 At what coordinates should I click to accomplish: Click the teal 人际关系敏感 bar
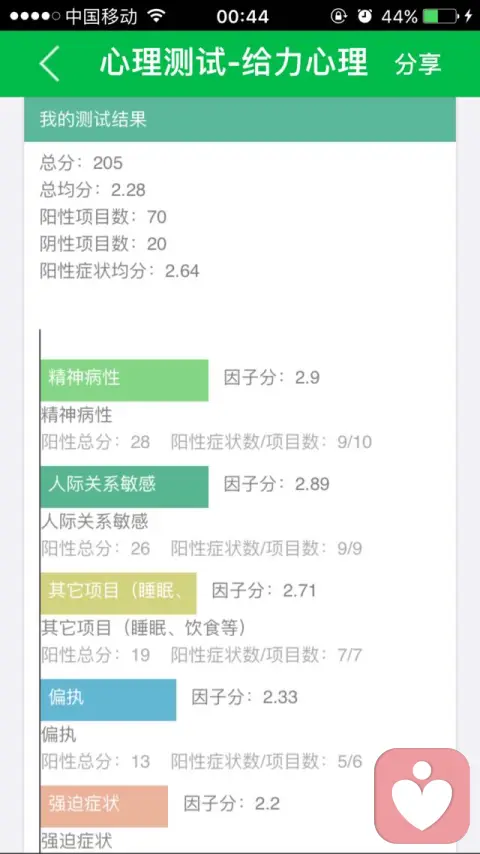tap(124, 486)
